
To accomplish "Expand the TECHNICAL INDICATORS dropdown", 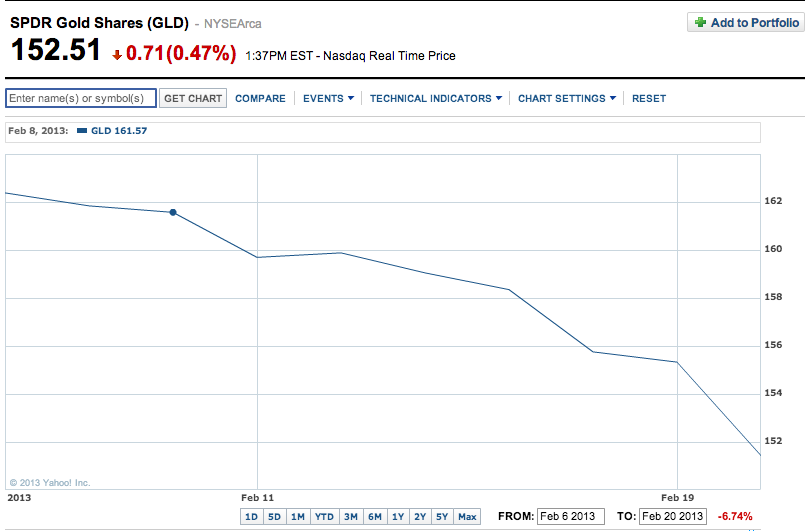I will click(435, 99).
